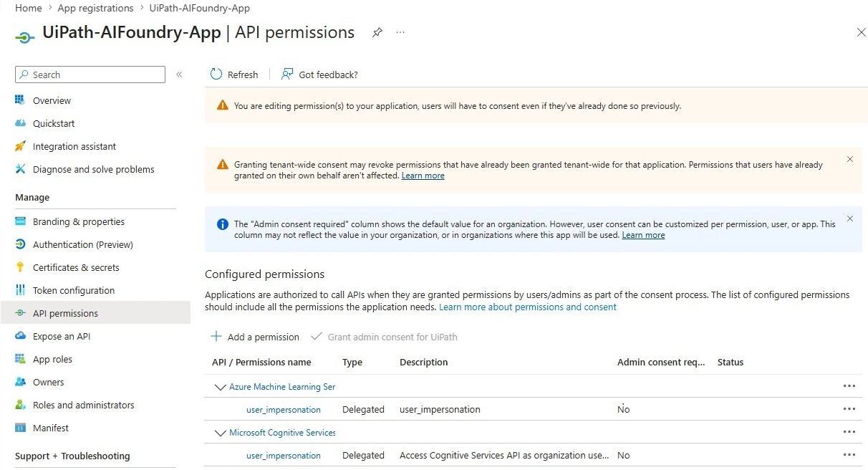The image size is (868, 470).
Task: Click Diagnose and solve problems wrench icon
Action: coord(20,169)
